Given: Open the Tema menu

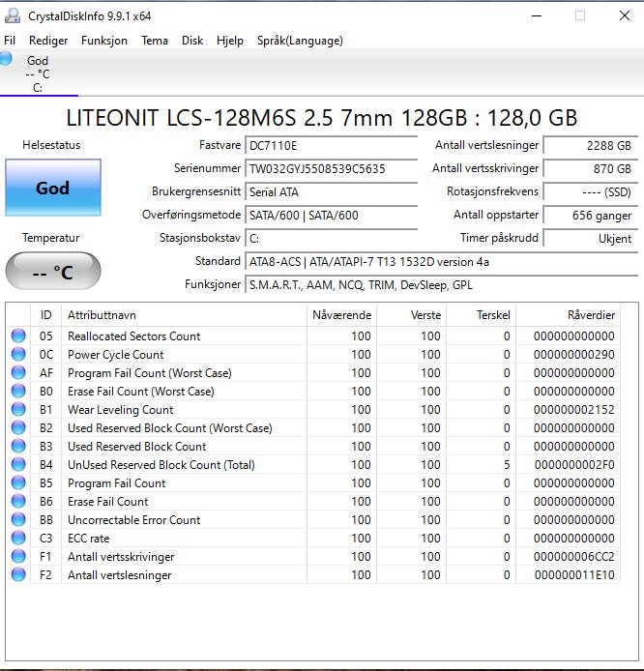Looking at the screenshot, I should tap(155, 41).
